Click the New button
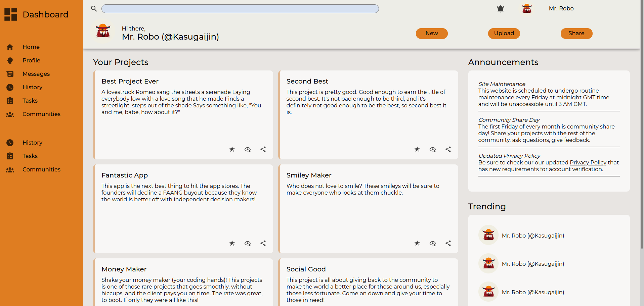Screen dimensions: 644x306 (432, 33)
